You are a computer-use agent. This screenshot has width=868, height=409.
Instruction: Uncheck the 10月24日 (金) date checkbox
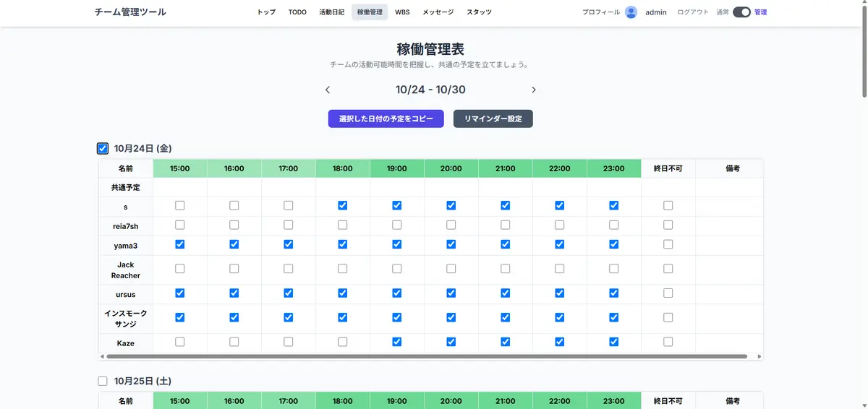103,149
